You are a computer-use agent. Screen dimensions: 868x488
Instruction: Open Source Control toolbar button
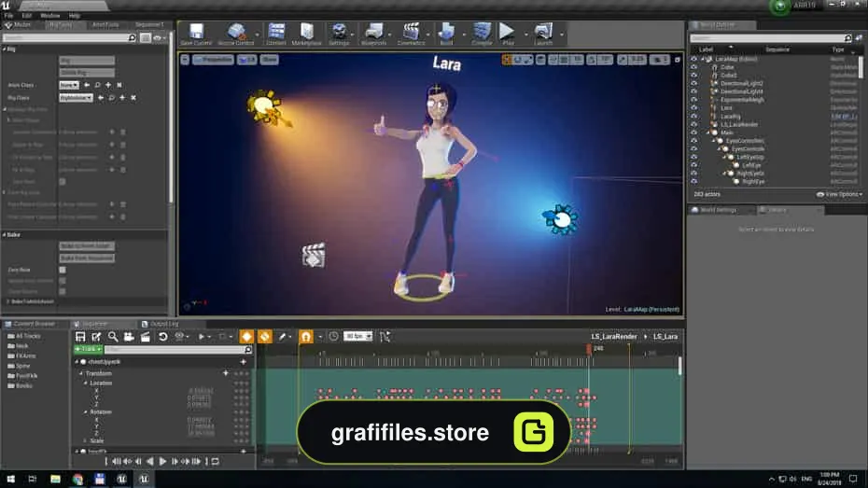coord(236,35)
